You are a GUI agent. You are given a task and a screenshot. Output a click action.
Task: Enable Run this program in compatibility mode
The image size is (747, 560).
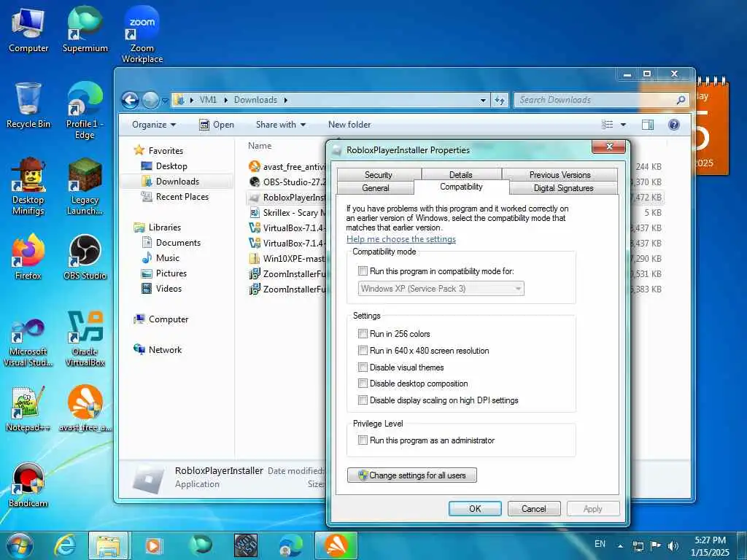point(363,271)
